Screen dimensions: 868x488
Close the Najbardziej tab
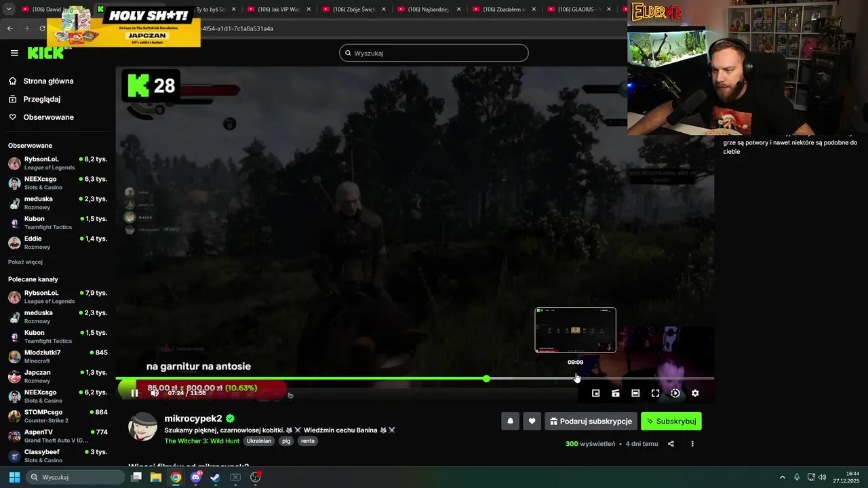[458, 9]
